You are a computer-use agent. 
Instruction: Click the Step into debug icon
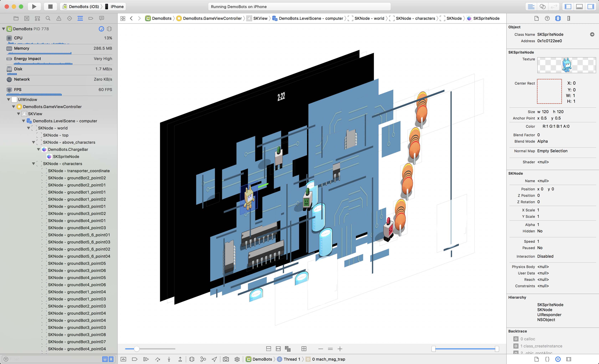coord(169,359)
